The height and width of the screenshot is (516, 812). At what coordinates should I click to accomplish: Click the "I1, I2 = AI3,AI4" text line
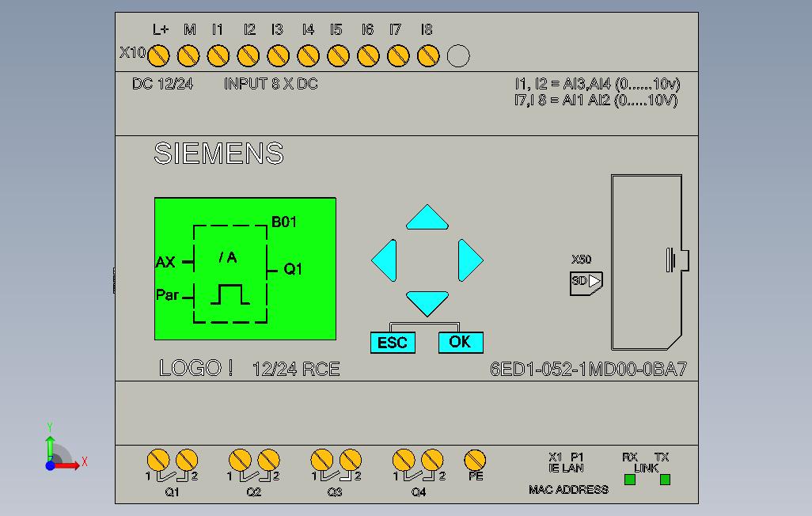(x=598, y=83)
